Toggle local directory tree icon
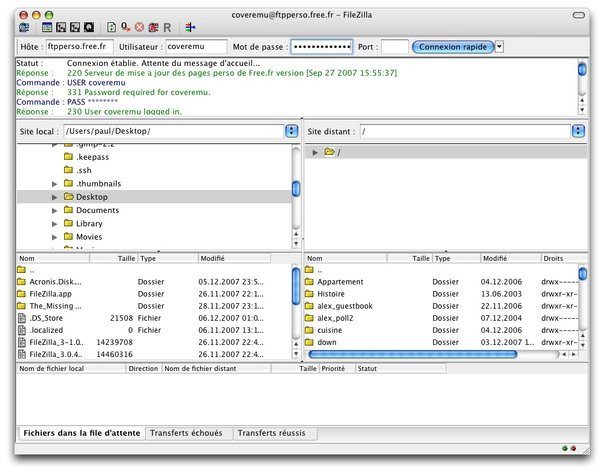 [61, 27]
